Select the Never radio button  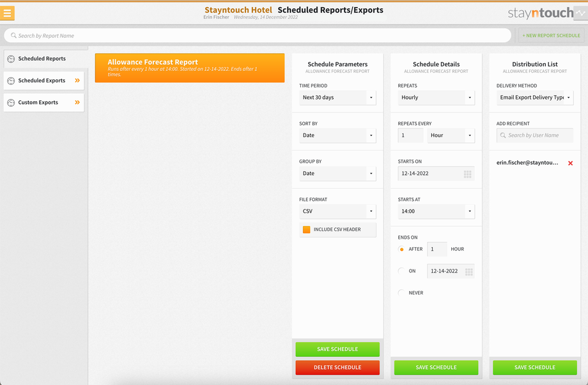click(x=401, y=292)
